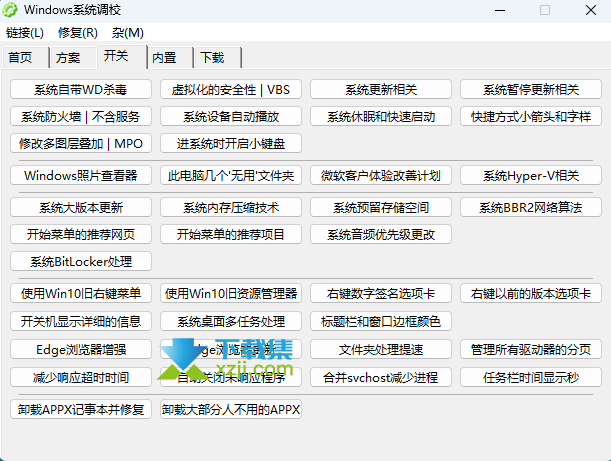Viewport: 611px width, 461px height.
Task: Click 开始菜单的推荐网页 button
Action: 81,234
